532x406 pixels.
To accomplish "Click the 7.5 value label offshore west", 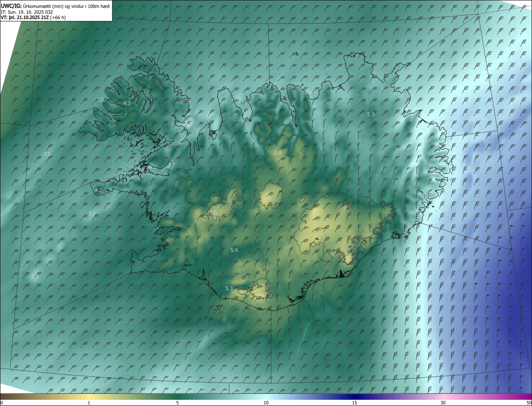I will pos(47,154).
